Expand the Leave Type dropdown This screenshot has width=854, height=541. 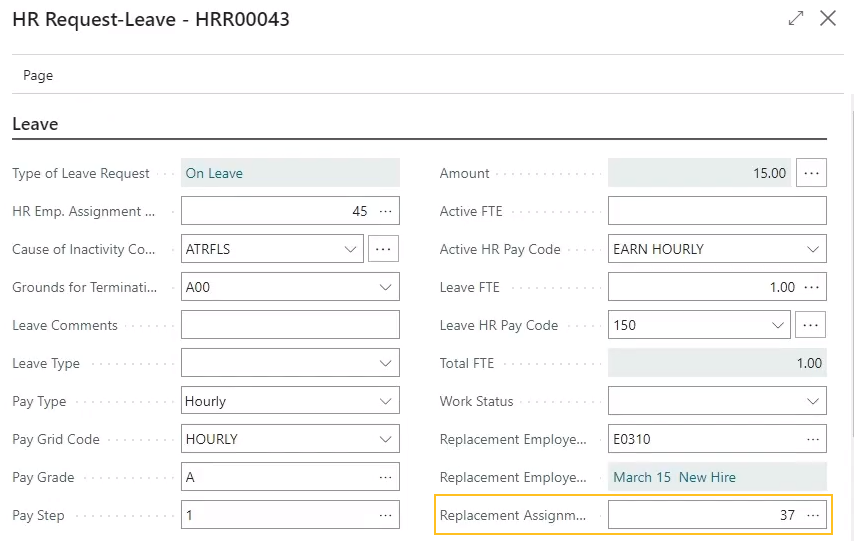[x=385, y=363]
